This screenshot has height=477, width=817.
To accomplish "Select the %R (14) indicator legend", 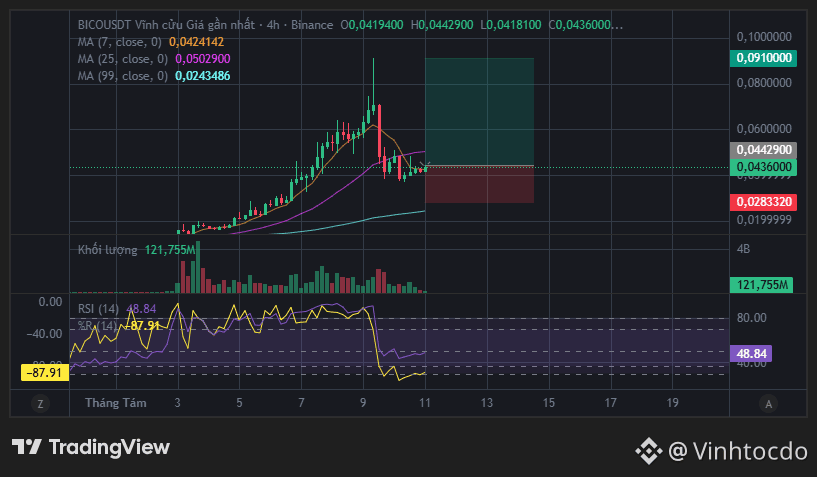I will [x=97, y=326].
